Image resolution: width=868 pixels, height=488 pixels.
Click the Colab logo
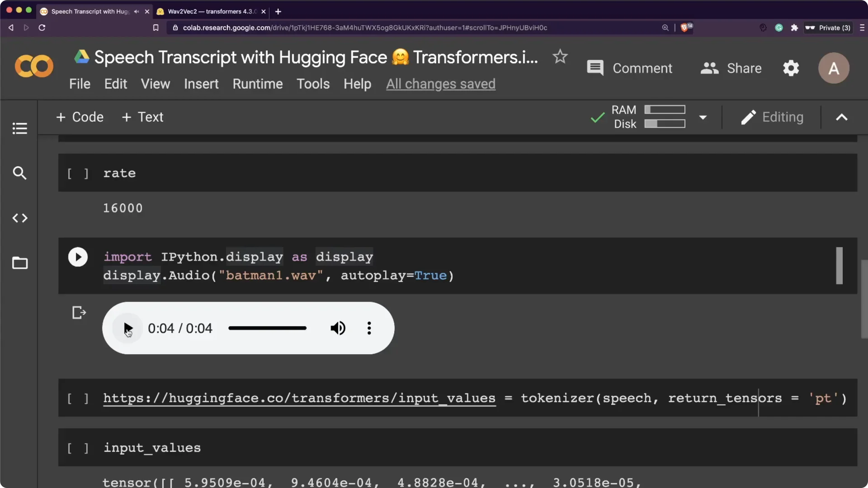[33, 66]
